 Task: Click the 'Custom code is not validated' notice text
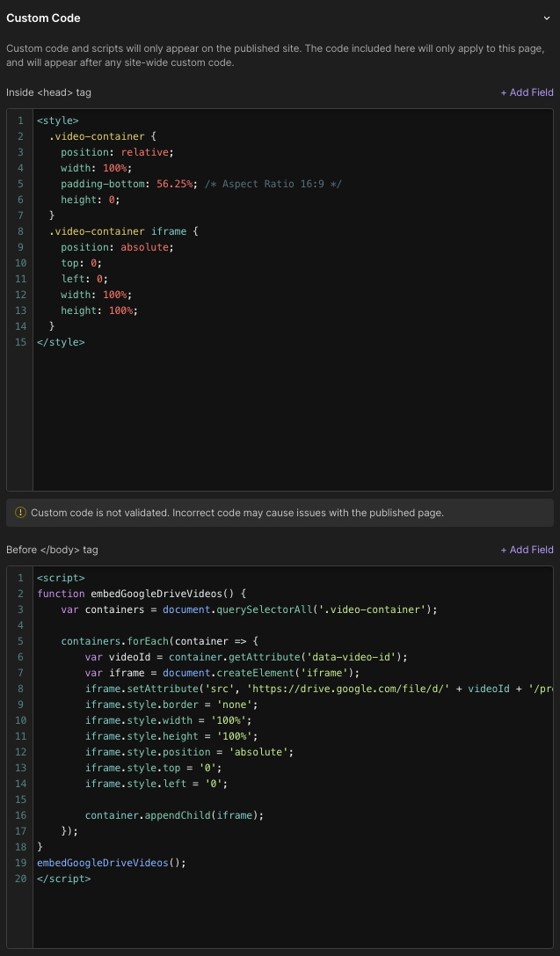(x=237, y=513)
